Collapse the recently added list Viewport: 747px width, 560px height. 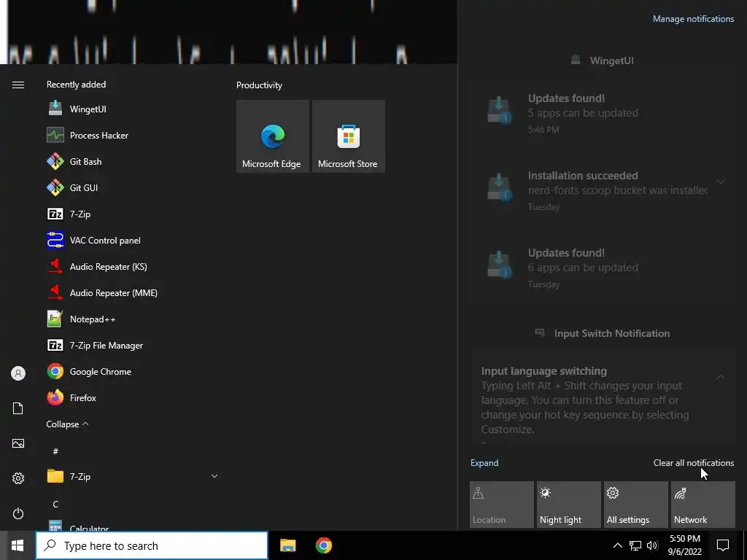(67, 424)
